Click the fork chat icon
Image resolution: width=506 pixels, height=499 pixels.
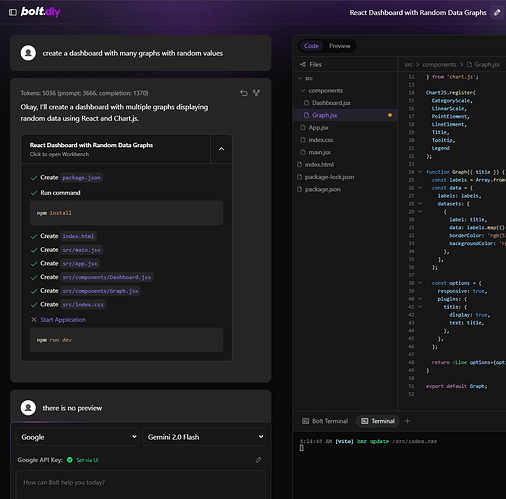point(256,93)
